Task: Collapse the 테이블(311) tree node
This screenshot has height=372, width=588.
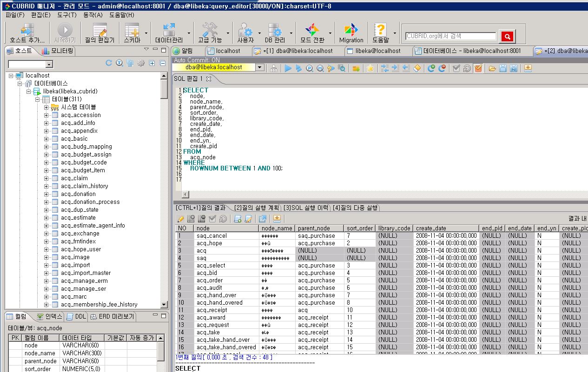Action: point(38,99)
